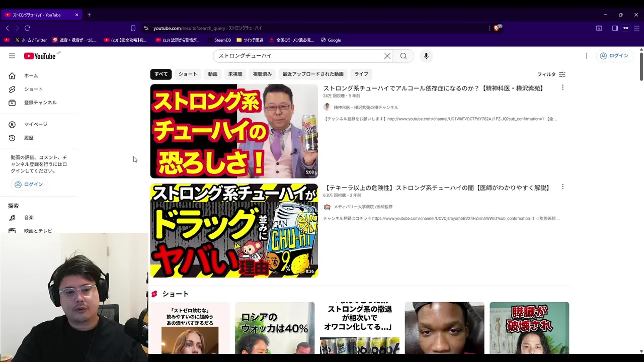Open the Google bookmark
The height and width of the screenshot is (362, 644).
tap(331, 40)
